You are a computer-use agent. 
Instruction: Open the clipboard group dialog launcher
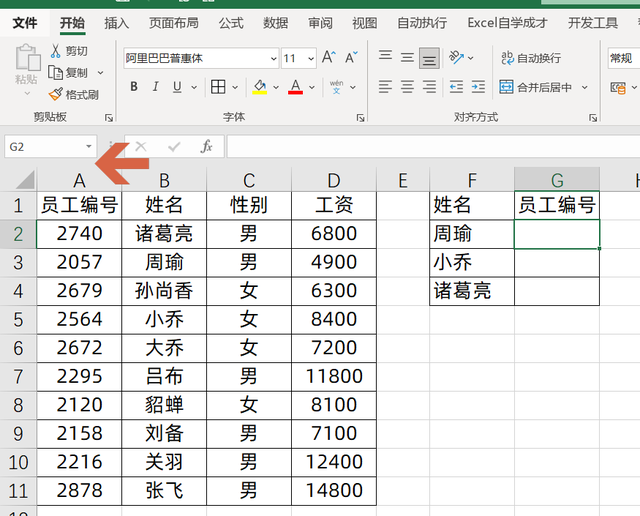109,118
